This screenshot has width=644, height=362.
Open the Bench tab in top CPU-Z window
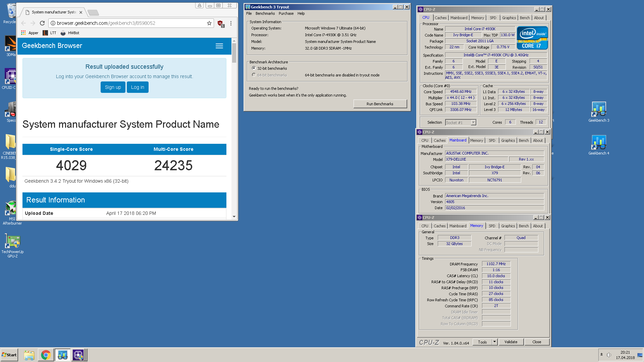(525, 18)
